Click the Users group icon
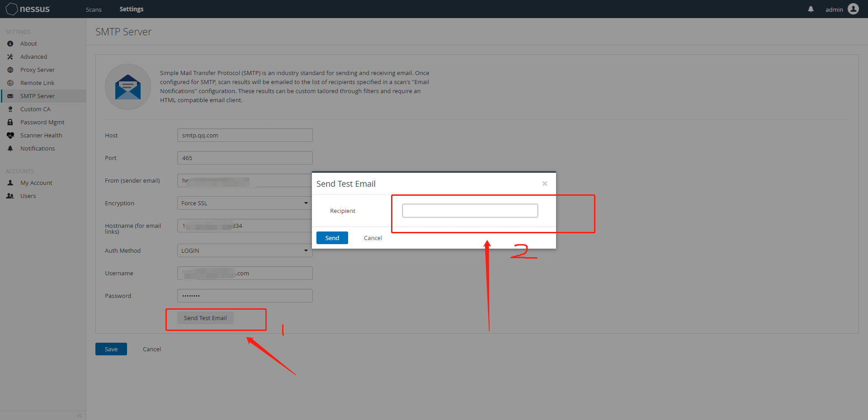This screenshot has height=420, width=868. [10, 196]
